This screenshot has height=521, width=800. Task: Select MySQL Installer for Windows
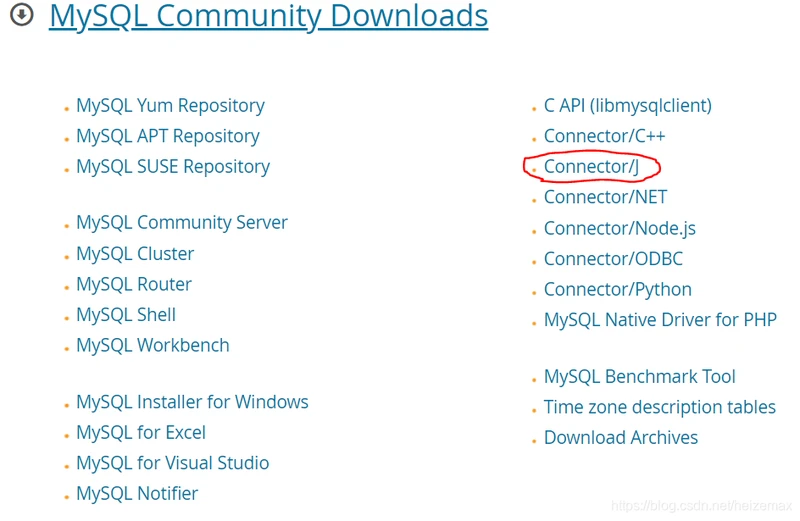tap(192, 402)
